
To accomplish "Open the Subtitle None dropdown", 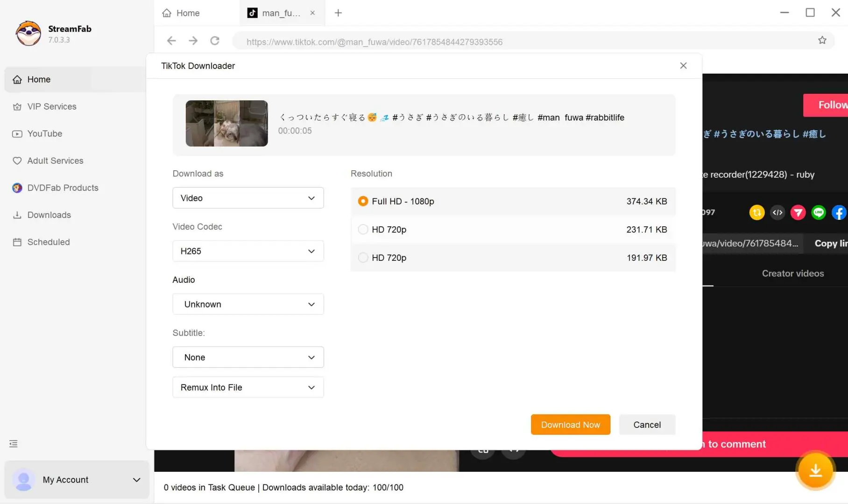I will click(x=248, y=357).
